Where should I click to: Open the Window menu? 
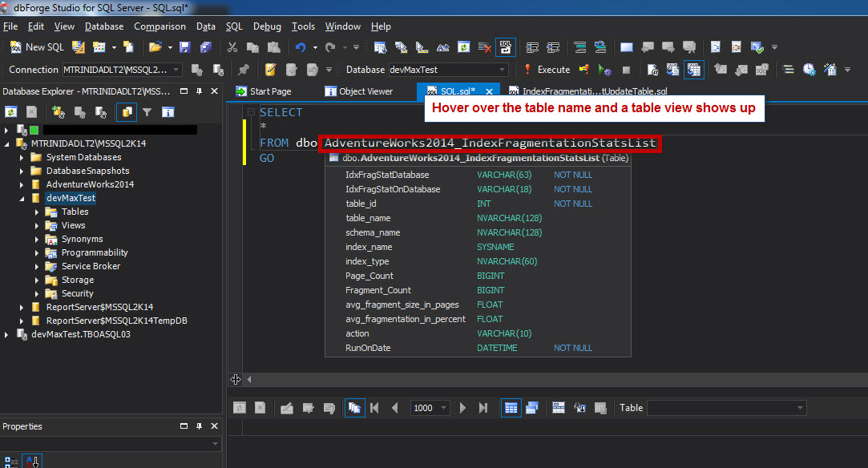(x=343, y=26)
